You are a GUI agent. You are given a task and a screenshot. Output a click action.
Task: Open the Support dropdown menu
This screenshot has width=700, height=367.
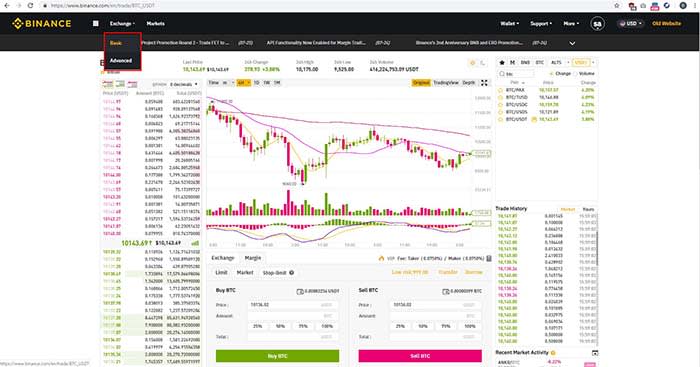[x=541, y=24]
